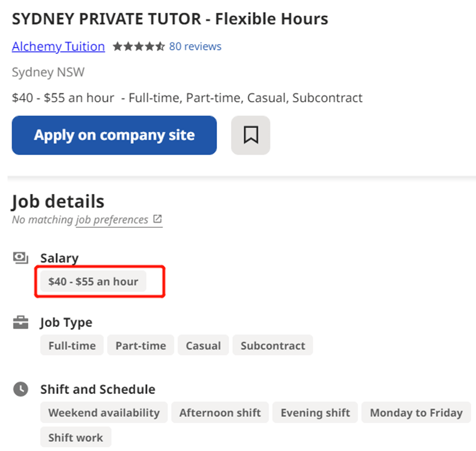Open the 80 reviews link
This screenshot has width=476, height=451.
(195, 46)
